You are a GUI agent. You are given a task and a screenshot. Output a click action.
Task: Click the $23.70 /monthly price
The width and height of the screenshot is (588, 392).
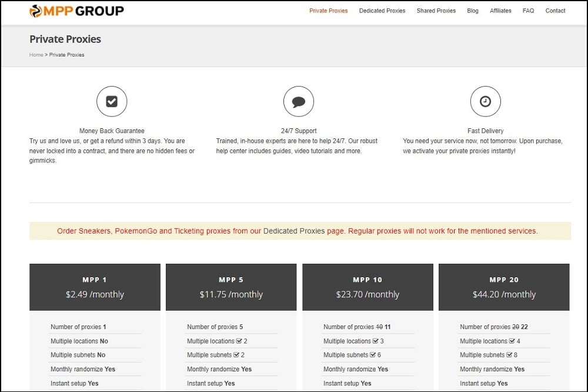[x=367, y=294]
